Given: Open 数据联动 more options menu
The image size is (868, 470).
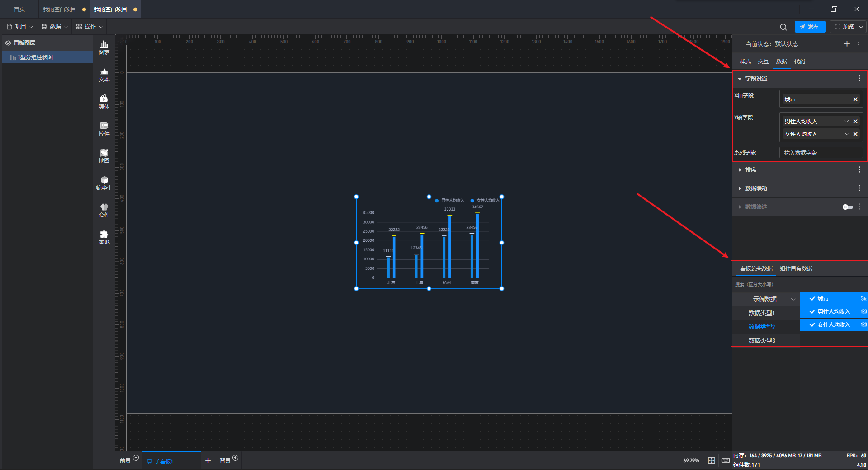Looking at the screenshot, I should coord(859,188).
